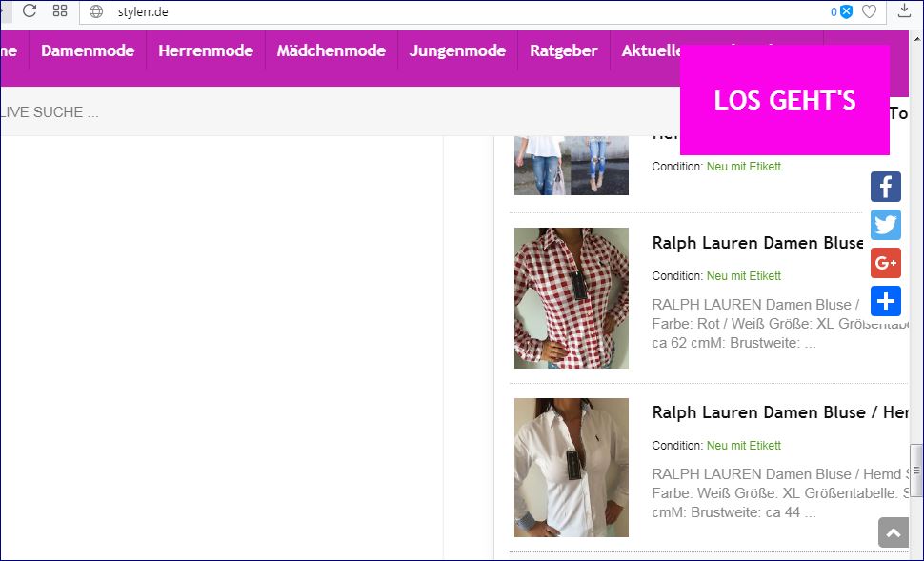924x561 pixels.
Task: Open the Herrenmode menu
Action: [x=206, y=50]
